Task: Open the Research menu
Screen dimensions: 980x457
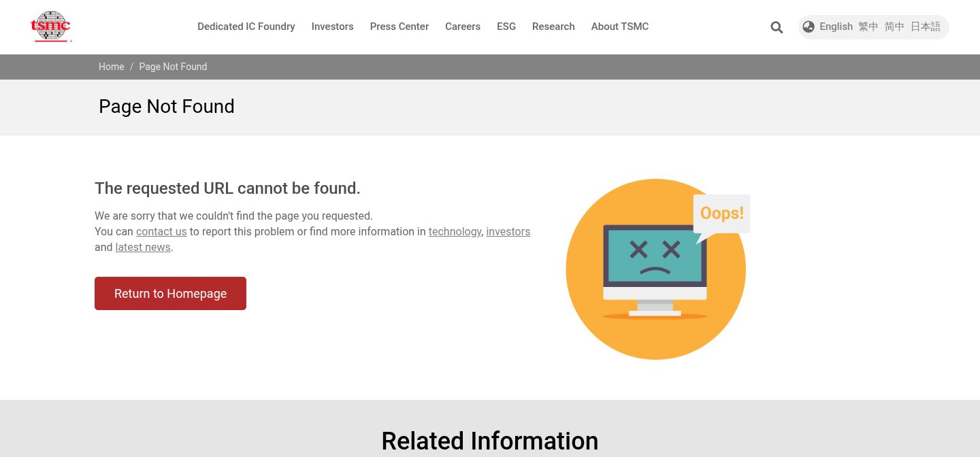Action: tap(553, 27)
